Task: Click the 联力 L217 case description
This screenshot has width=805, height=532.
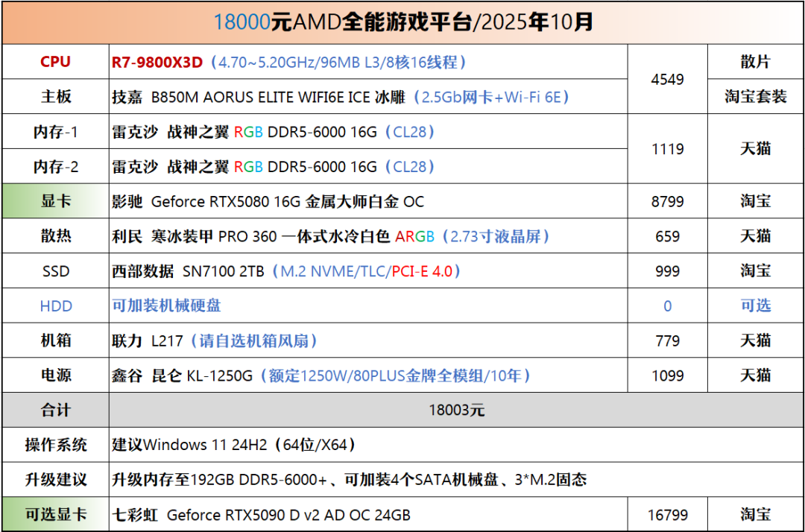Action: click(x=215, y=341)
